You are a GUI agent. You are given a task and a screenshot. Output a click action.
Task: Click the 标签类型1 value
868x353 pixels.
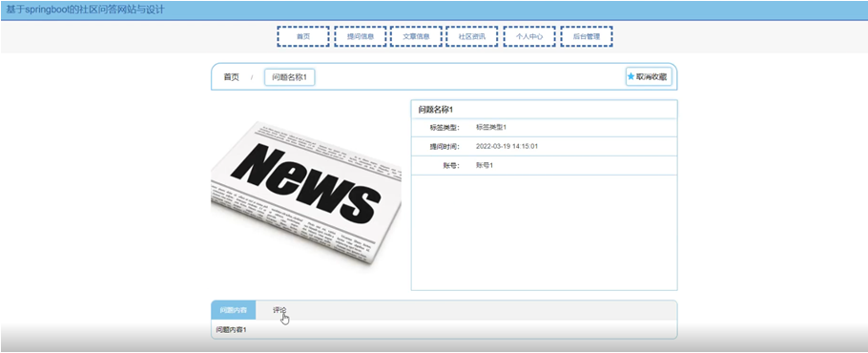(x=491, y=127)
